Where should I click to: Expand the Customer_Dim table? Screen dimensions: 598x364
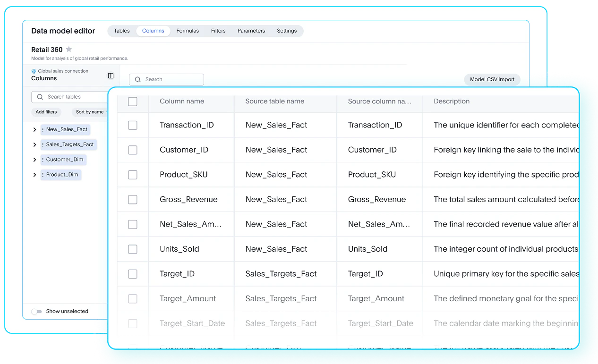pyautogui.click(x=34, y=160)
